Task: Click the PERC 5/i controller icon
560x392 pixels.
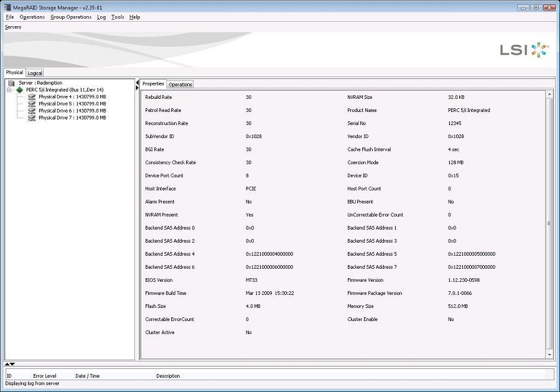Action: pos(20,90)
